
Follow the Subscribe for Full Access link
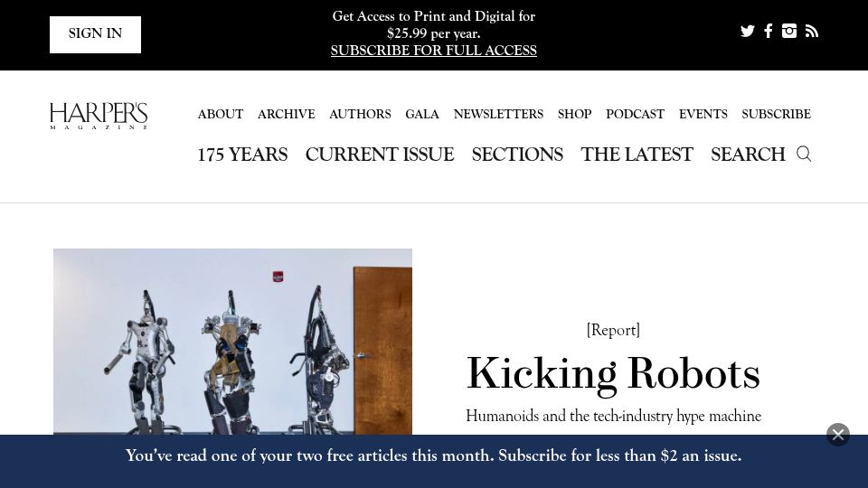coord(433,51)
